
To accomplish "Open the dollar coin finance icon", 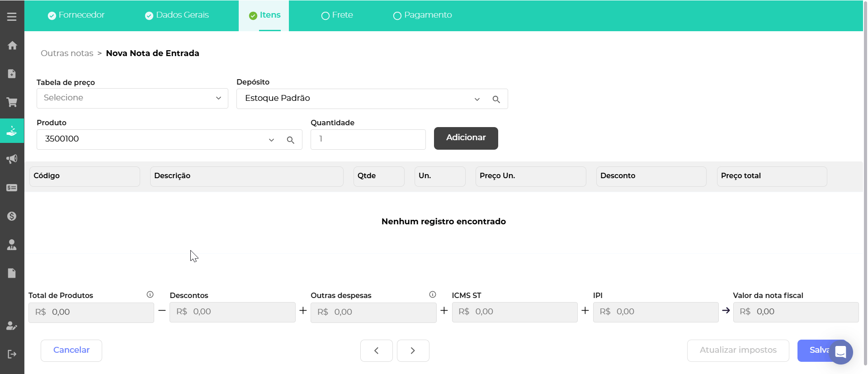I will [12, 216].
